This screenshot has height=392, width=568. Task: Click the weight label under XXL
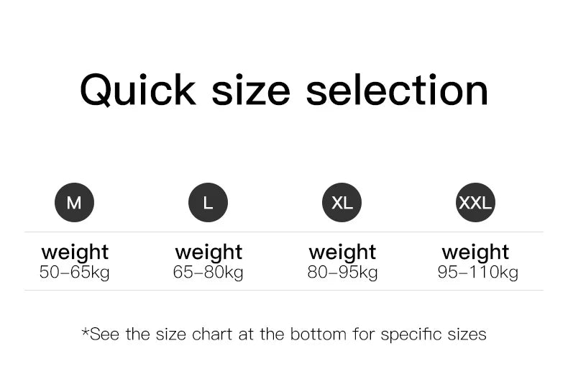click(x=475, y=252)
